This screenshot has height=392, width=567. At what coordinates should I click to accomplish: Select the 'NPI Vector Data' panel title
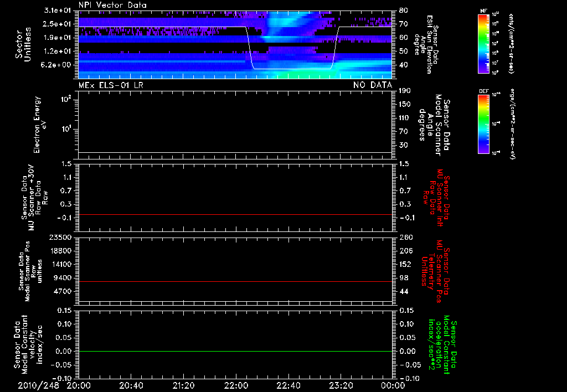coord(112,5)
